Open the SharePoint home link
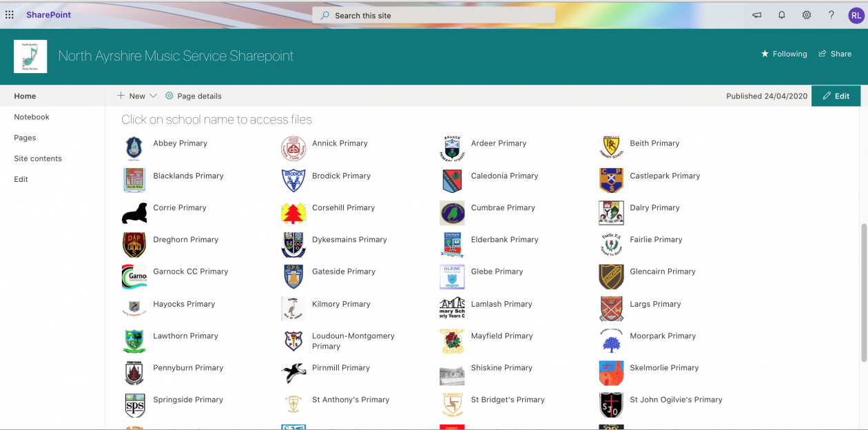This screenshot has width=868, height=430. 49,14
